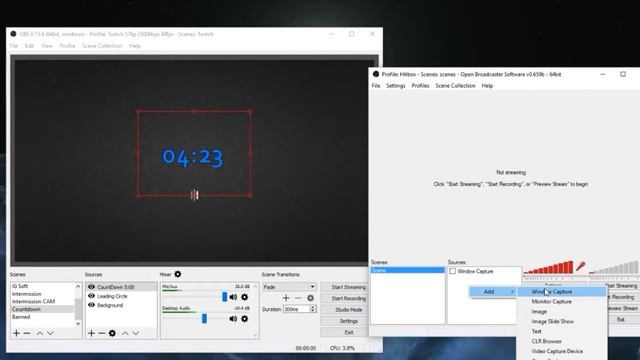Choose Monitor Capture from the Add submenu
Viewport: 640px width, 360px height.
[561, 302]
